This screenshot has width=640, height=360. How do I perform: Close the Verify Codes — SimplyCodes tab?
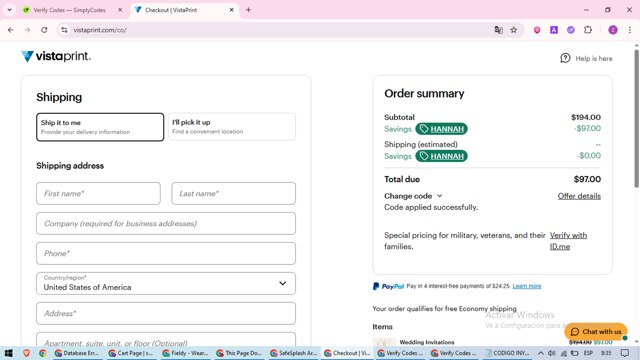120,10
